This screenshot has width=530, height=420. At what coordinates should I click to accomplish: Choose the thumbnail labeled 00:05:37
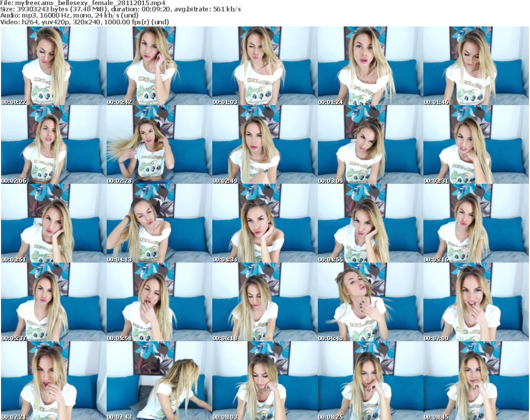point(53,302)
